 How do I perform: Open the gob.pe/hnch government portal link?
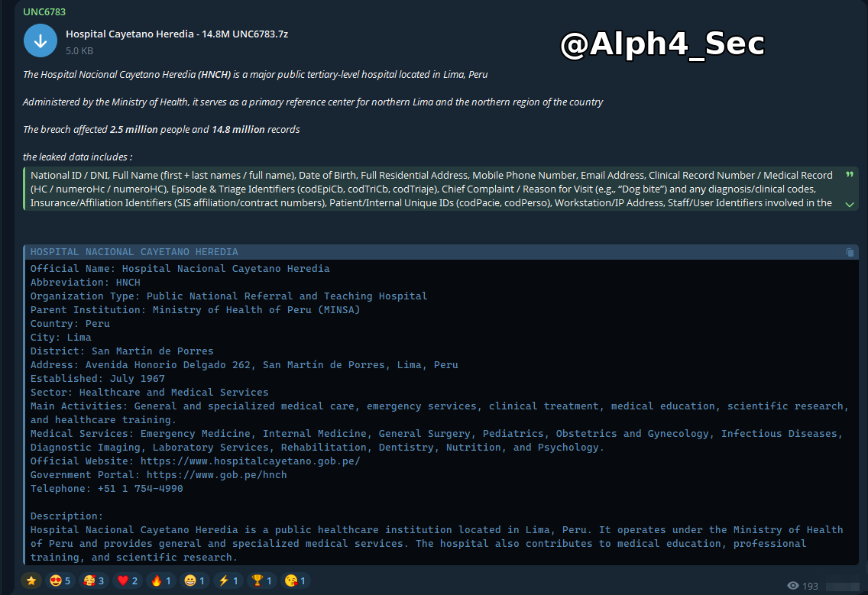coord(216,475)
